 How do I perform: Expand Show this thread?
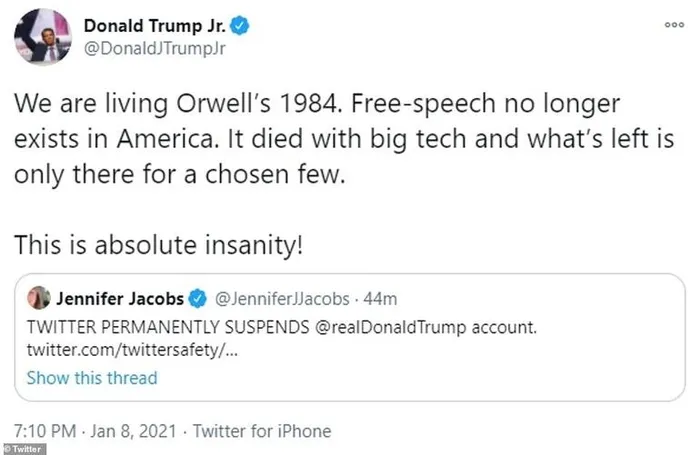pos(92,377)
